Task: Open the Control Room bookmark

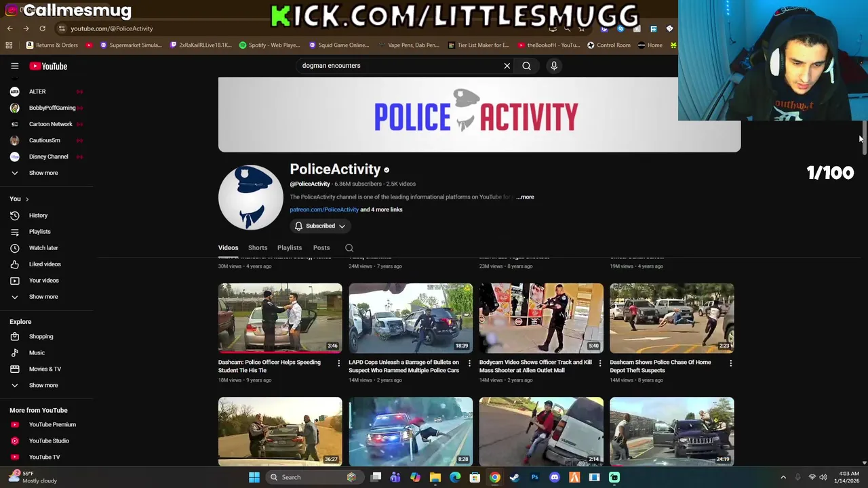Action: [x=609, y=45]
